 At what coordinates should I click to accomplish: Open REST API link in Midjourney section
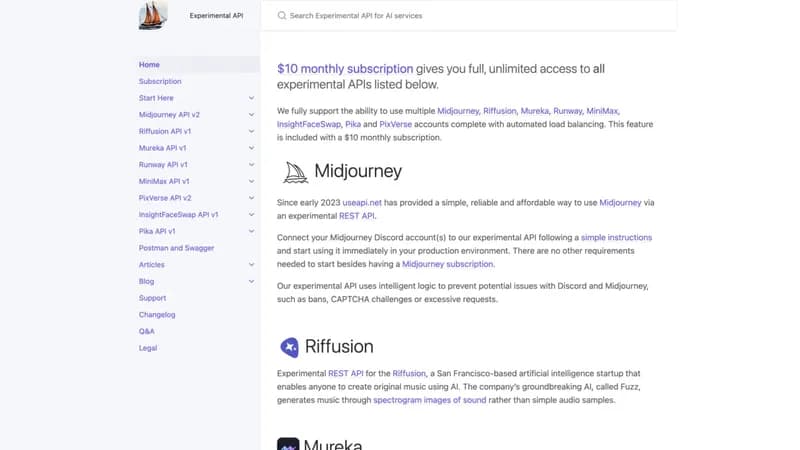click(x=357, y=216)
